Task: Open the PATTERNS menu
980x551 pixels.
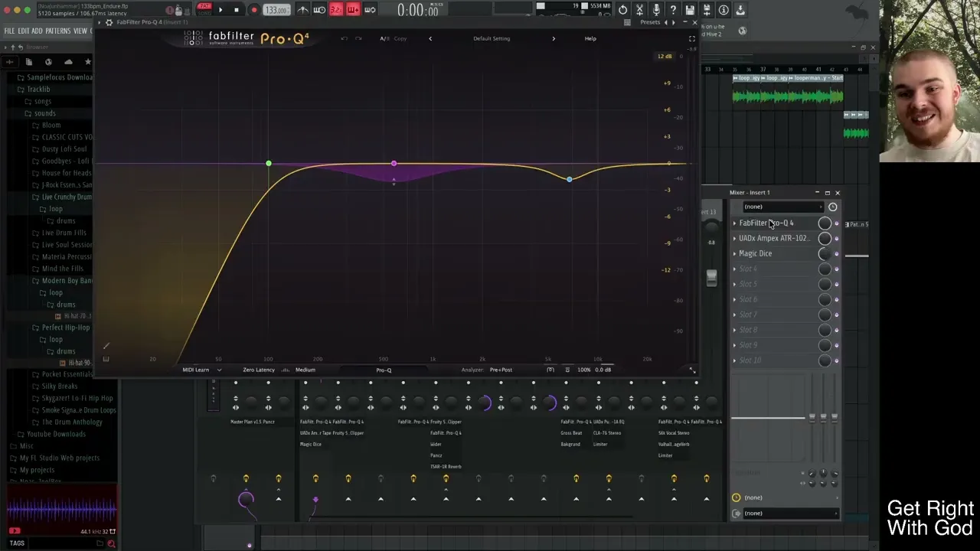Action: tap(57, 31)
